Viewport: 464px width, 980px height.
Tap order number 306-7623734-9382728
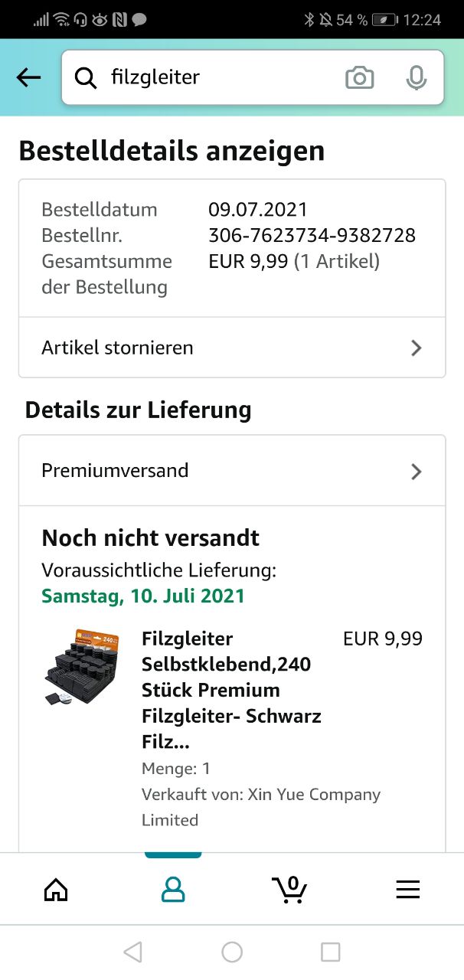tap(312, 235)
